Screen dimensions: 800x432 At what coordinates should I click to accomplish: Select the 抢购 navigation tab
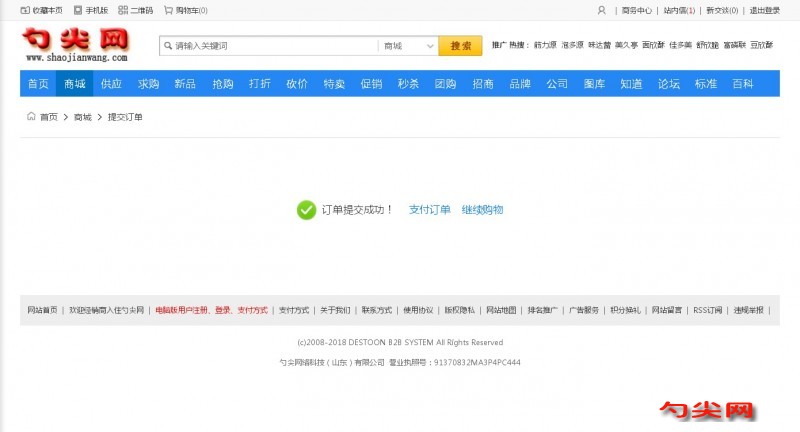coord(222,84)
